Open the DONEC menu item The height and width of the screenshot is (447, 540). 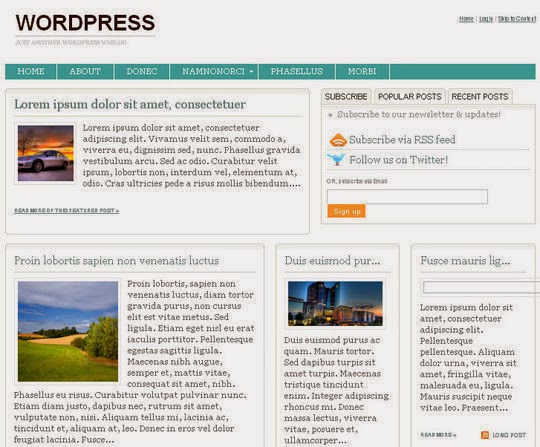pos(142,71)
